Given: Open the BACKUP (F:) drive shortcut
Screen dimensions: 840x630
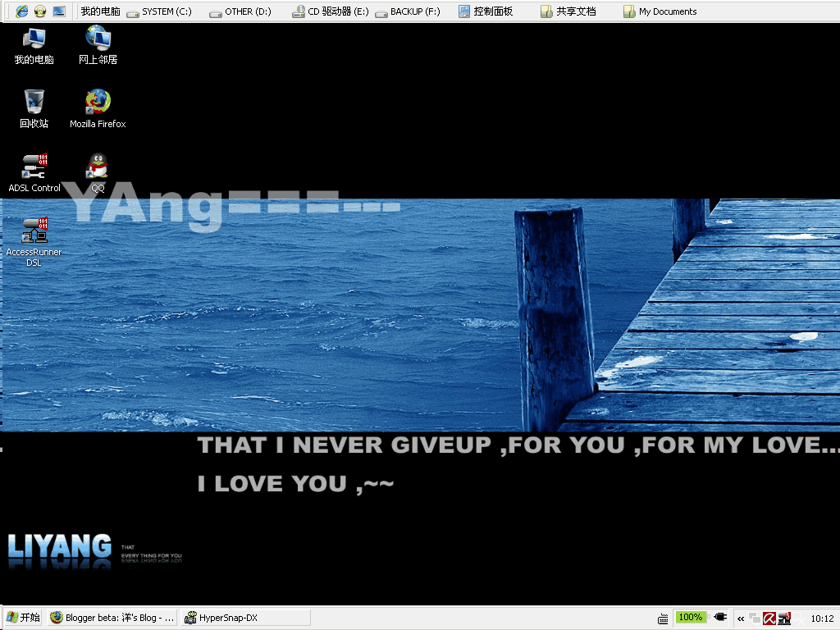Looking at the screenshot, I should point(408,11).
